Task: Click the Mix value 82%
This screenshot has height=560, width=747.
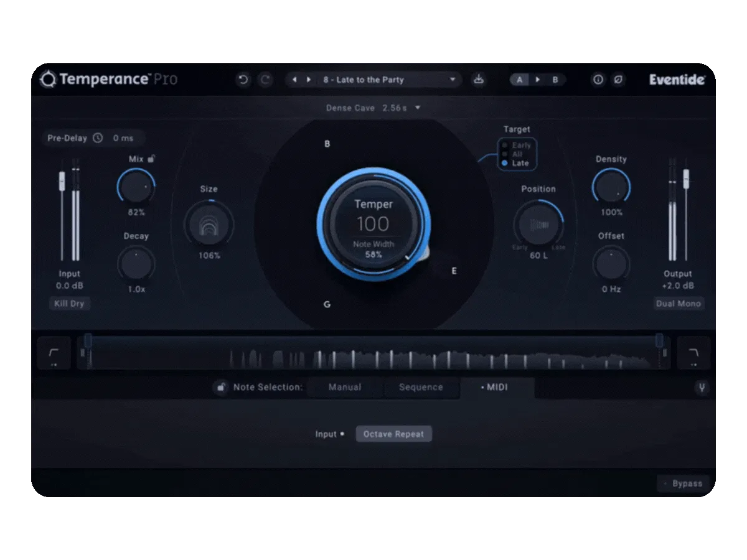Action: [x=136, y=212]
